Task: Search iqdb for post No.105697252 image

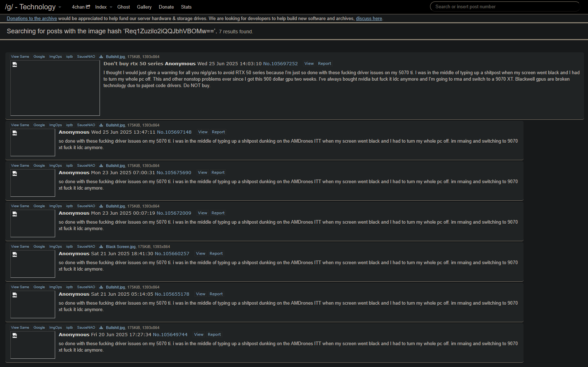Action: pyautogui.click(x=69, y=57)
